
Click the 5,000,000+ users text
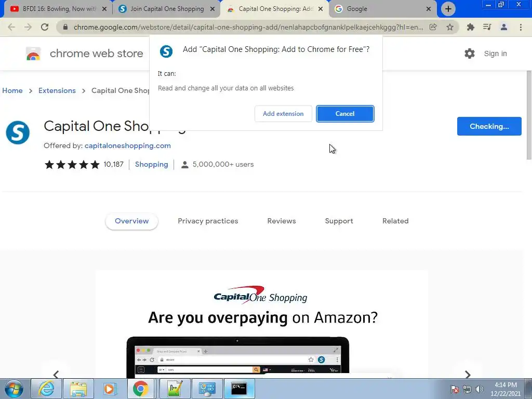tap(223, 165)
